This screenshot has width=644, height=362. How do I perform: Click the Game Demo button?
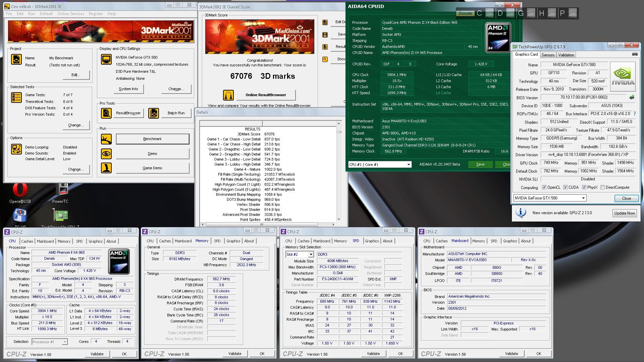pyautogui.click(x=153, y=168)
